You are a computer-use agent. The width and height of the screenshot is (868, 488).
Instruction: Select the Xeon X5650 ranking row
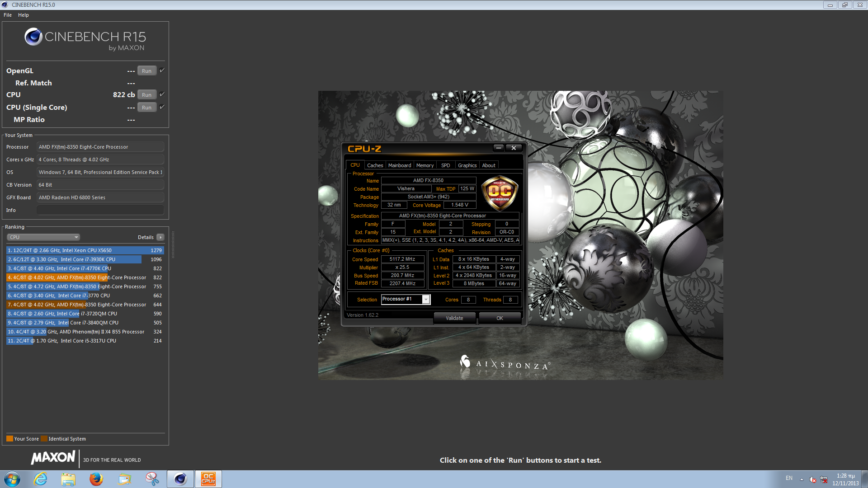tap(85, 250)
